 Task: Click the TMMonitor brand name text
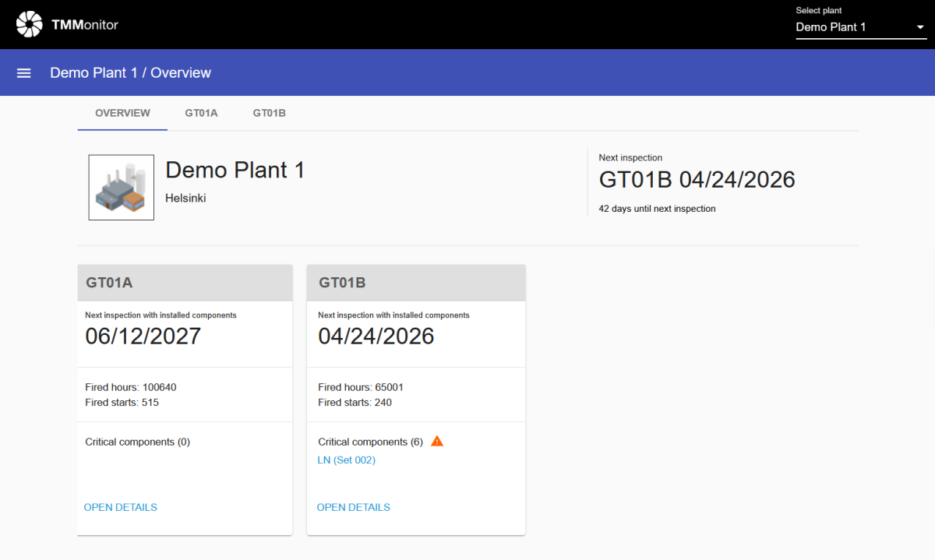pyautogui.click(x=85, y=25)
